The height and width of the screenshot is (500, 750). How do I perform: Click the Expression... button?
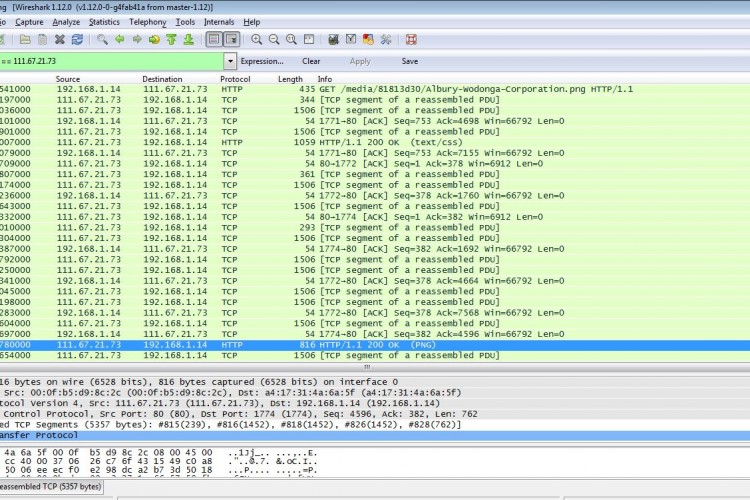click(x=262, y=61)
